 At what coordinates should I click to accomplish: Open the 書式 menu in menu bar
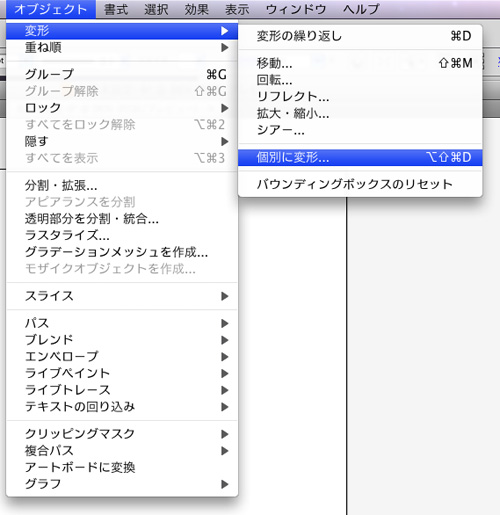[116, 9]
